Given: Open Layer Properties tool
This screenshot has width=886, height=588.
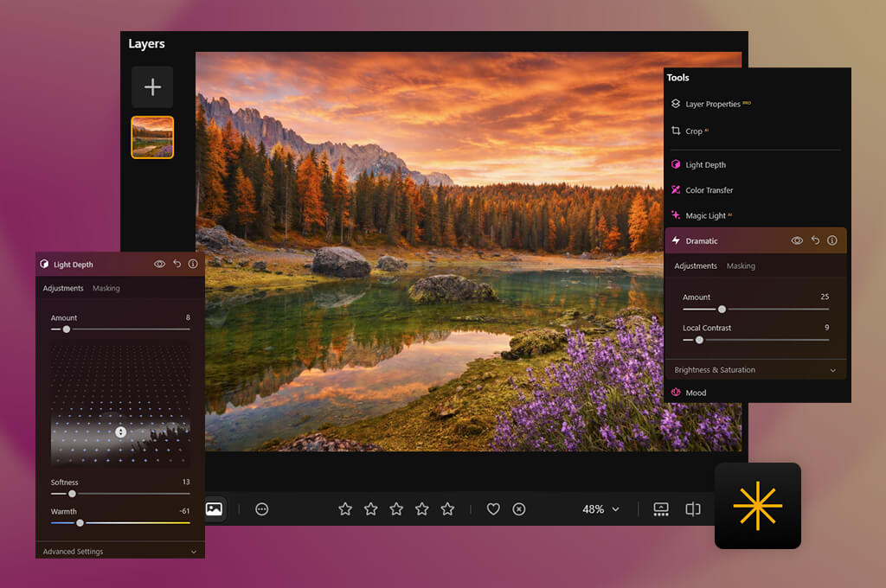Looking at the screenshot, I should point(711,104).
